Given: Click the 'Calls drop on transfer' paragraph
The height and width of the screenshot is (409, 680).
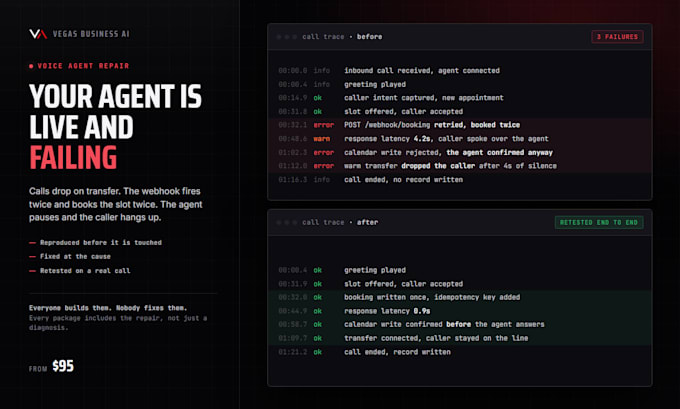Looking at the screenshot, I should pyautogui.click(x=116, y=204).
